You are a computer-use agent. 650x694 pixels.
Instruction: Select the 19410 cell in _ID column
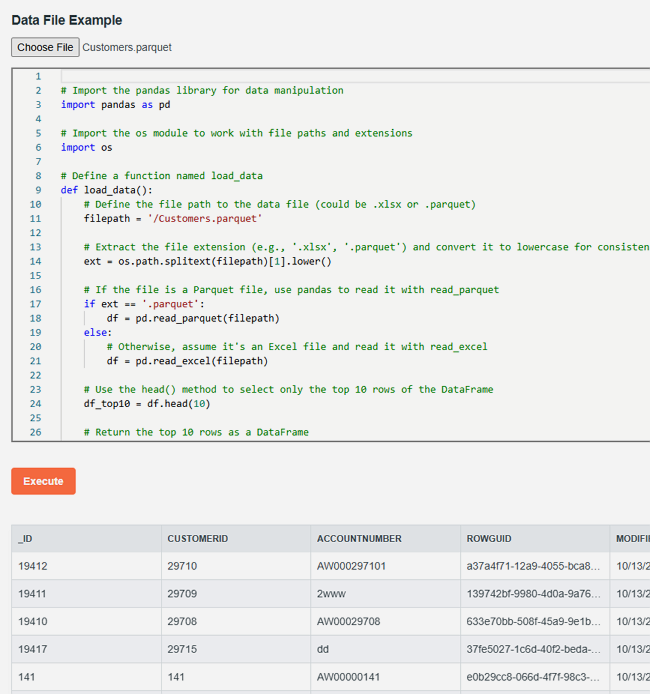tap(34, 621)
